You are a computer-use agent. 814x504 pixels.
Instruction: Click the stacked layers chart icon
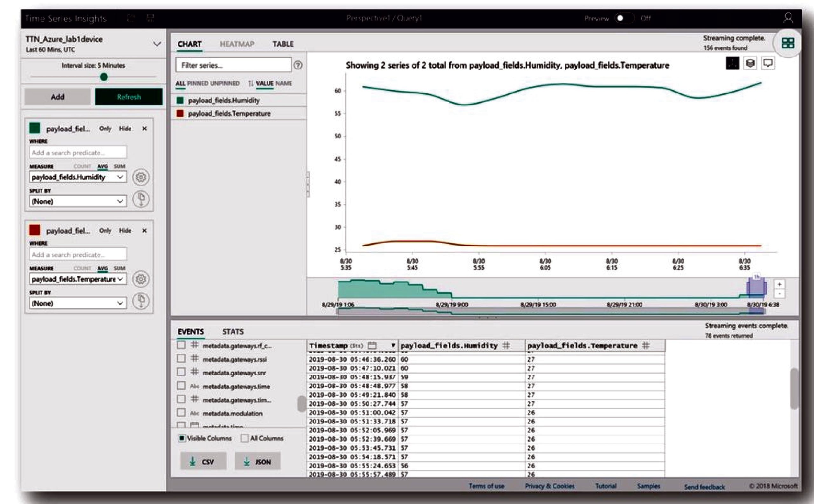tap(750, 63)
